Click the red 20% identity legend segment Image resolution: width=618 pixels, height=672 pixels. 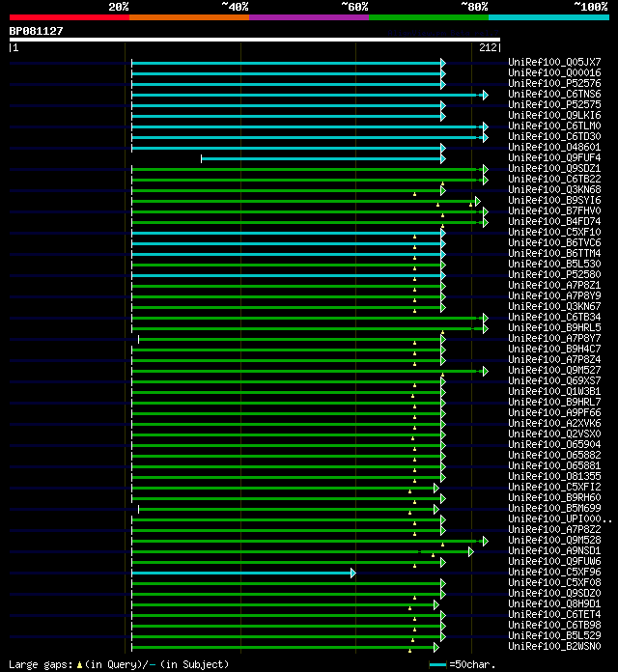[70, 17]
